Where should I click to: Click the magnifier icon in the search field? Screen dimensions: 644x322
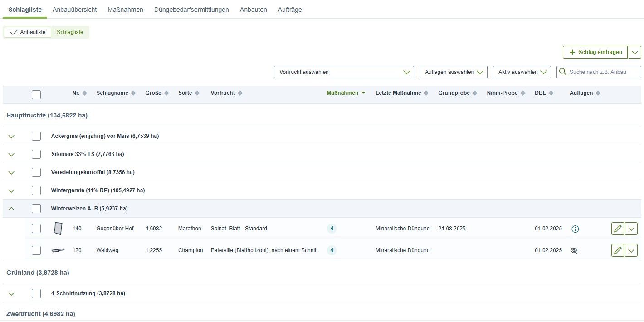563,72
